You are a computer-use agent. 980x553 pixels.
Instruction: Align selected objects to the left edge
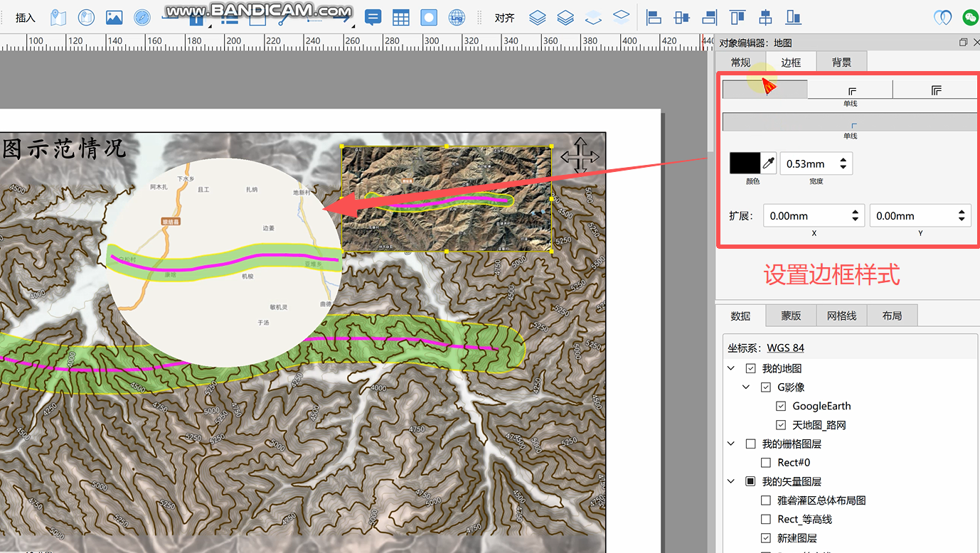coord(654,18)
